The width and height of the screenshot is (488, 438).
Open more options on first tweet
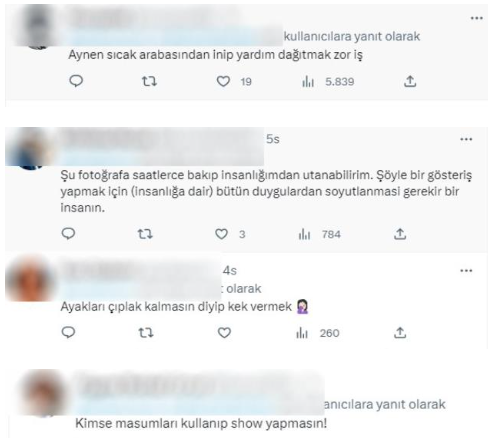(x=477, y=18)
